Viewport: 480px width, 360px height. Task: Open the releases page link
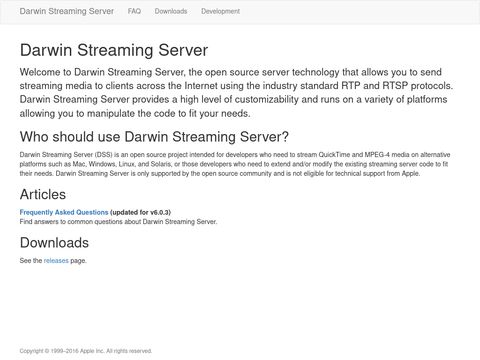(x=56, y=261)
